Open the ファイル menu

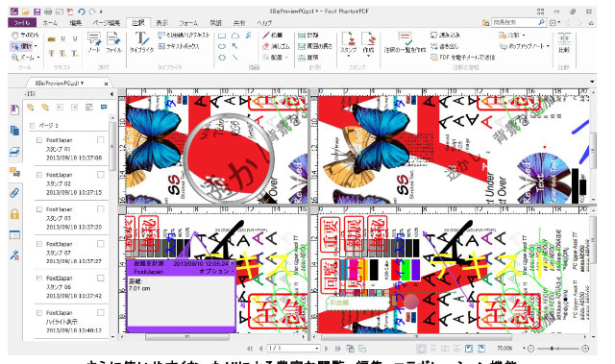pos(22,23)
